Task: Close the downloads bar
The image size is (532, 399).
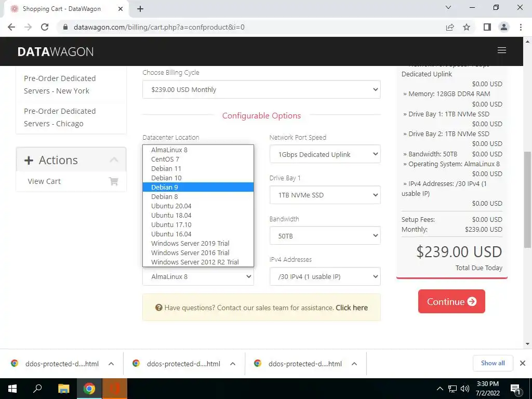Action: (x=523, y=363)
